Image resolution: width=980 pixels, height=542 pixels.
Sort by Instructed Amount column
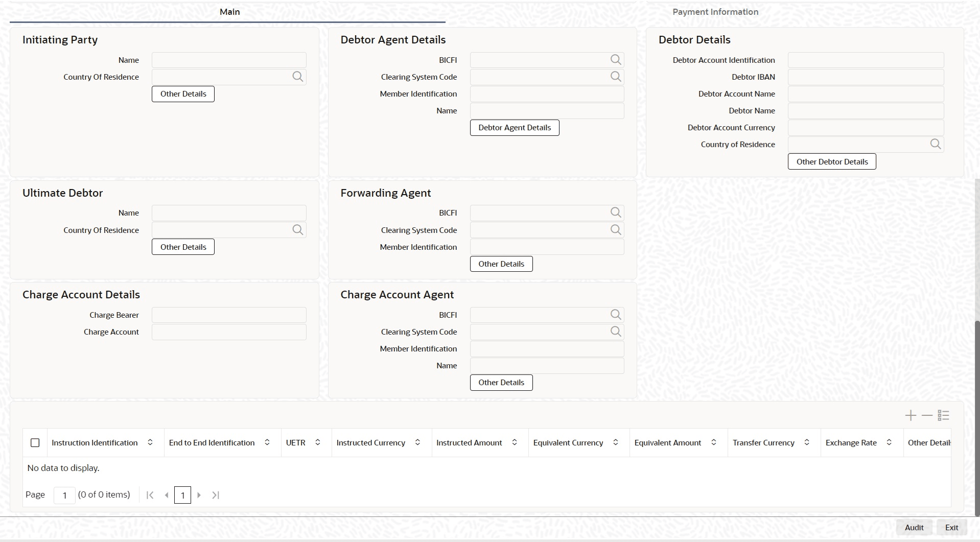(x=515, y=442)
